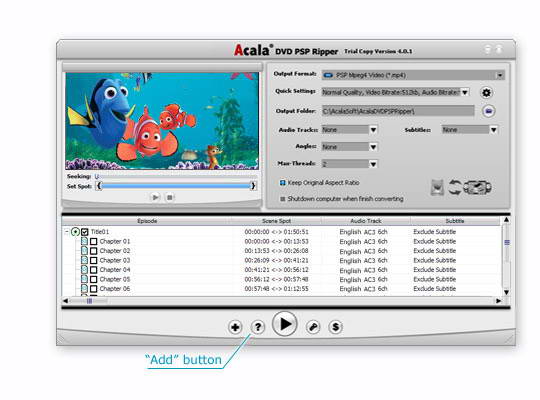Check the Chapter 04 checkbox
Viewport: 540px width, 400px height.
(x=94, y=270)
